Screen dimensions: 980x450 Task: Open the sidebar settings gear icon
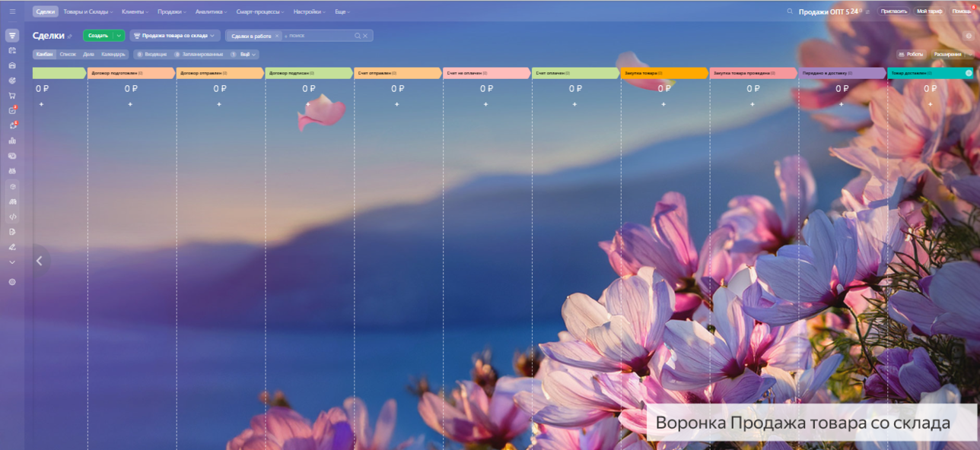point(12,282)
